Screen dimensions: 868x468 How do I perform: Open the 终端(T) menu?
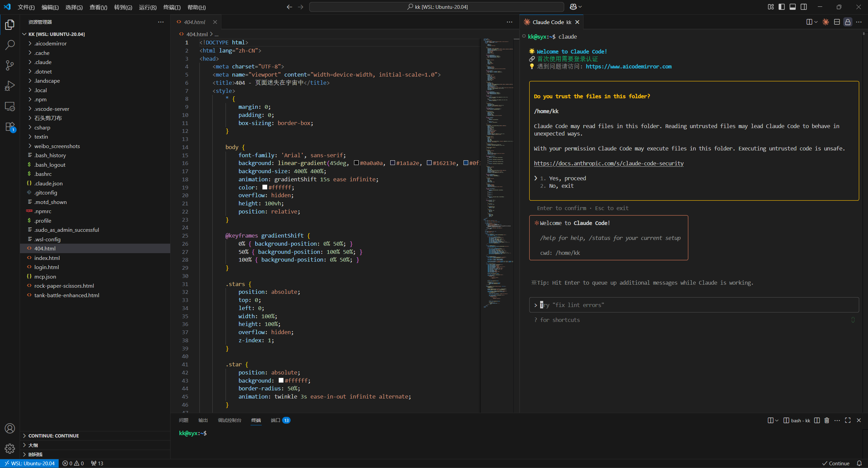coord(172,7)
